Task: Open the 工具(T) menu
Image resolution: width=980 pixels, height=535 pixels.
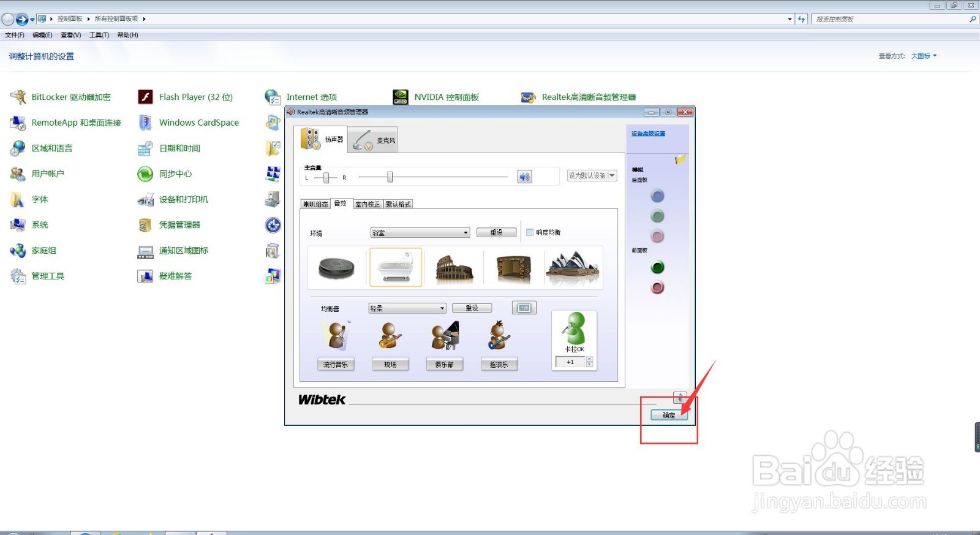Action: point(99,35)
